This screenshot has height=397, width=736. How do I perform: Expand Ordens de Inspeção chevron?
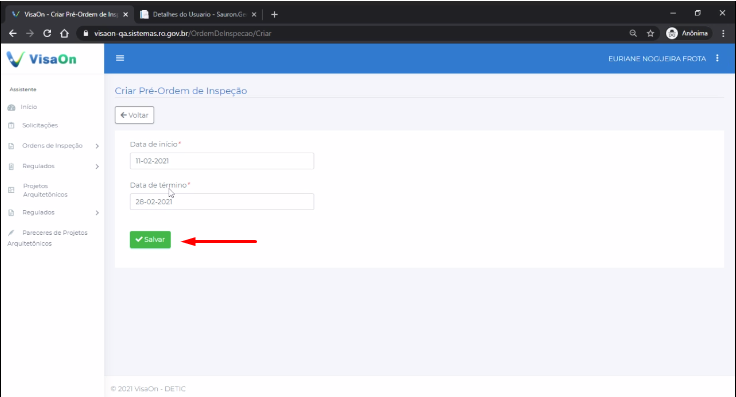[x=97, y=146]
